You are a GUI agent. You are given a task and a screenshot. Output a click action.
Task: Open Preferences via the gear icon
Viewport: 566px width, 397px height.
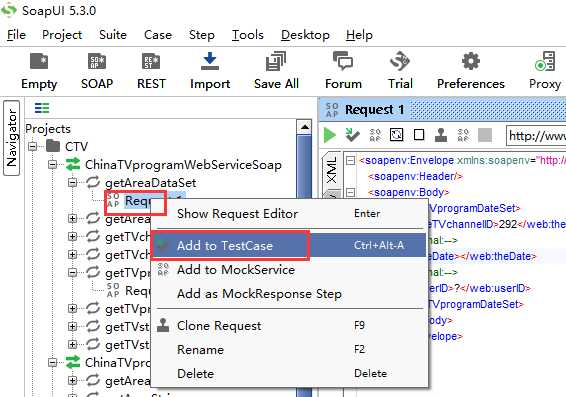pos(471,61)
